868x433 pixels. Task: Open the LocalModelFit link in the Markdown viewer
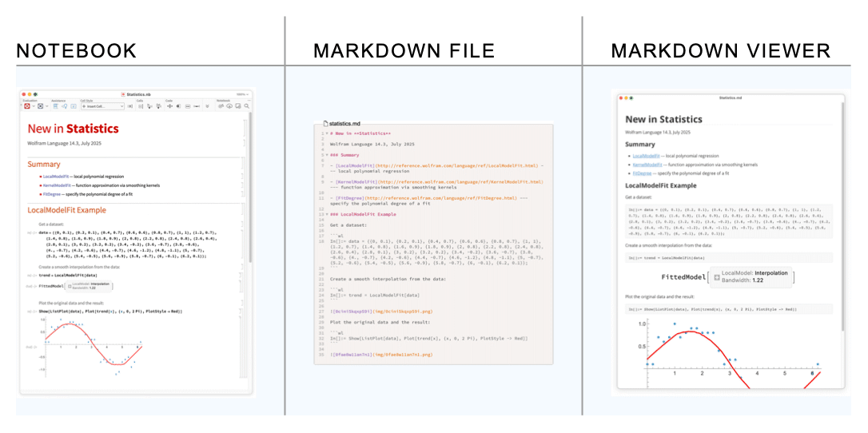click(646, 156)
